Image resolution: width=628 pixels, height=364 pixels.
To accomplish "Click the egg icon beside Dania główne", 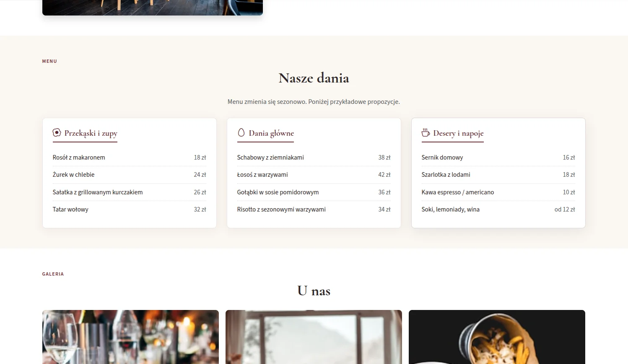I will tap(241, 133).
